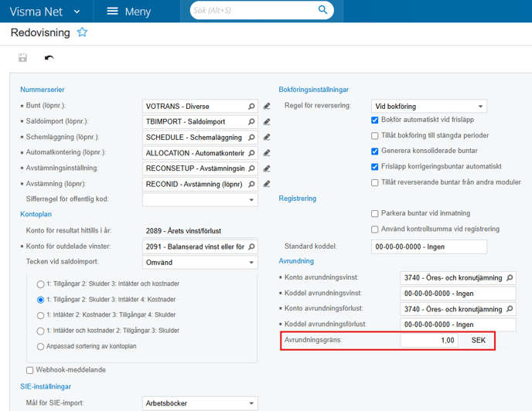The width and height of the screenshot is (532, 411).
Task: Click the save disk icon
Action: point(22,58)
